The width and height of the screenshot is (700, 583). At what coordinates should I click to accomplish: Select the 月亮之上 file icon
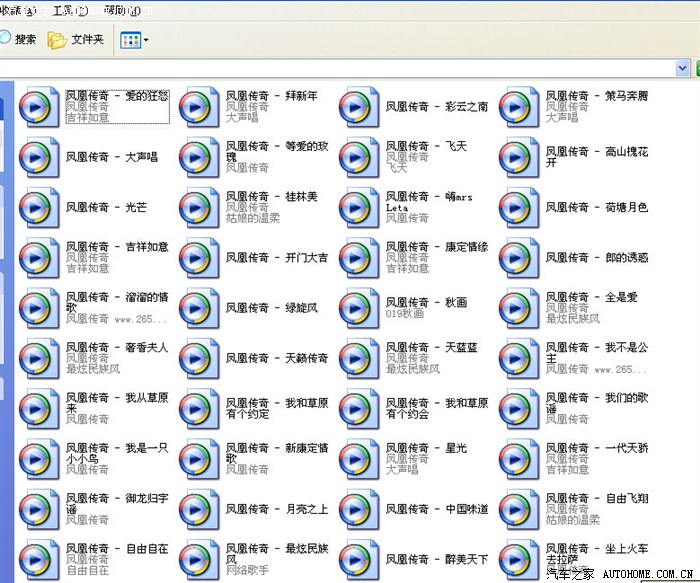[199, 510]
